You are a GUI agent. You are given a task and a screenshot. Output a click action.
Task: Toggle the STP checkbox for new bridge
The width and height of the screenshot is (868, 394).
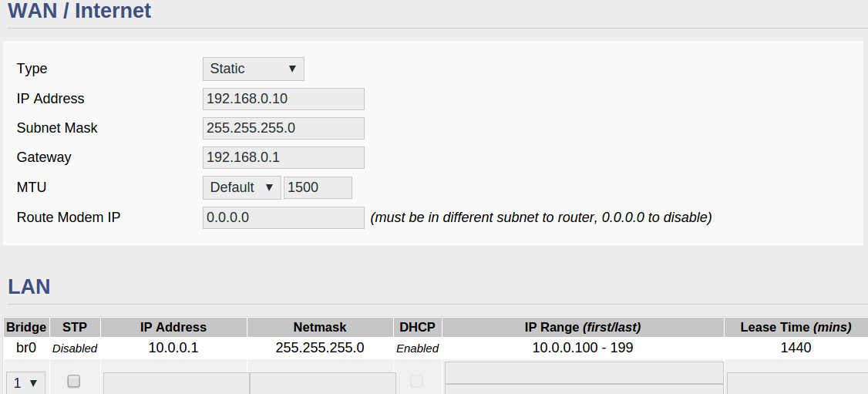(74, 381)
